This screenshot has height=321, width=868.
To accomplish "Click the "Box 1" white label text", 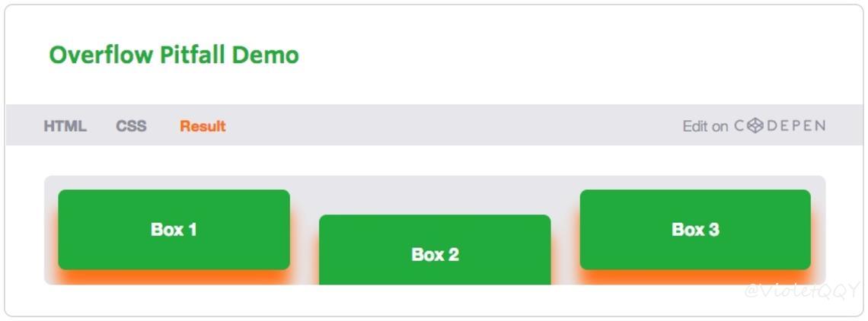I will [174, 229].
